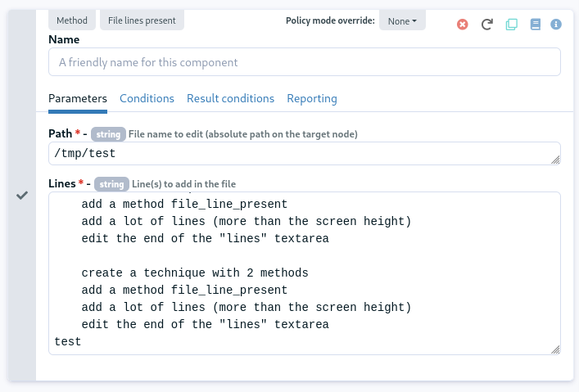Switch to the Result conditions tab
Image resolution: width=579 pixels, height=392 pixels.
click(x=230, y=98)
